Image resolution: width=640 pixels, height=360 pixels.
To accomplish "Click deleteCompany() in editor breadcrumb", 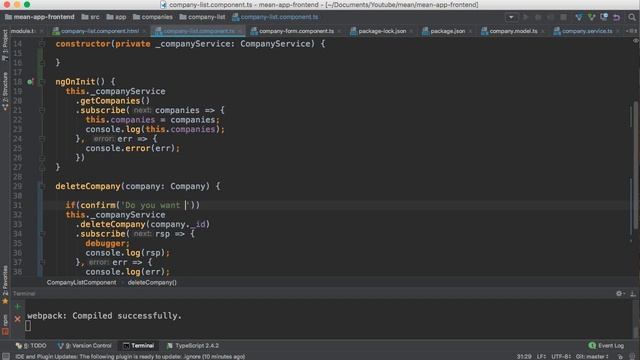I will (x=152, y=282).
